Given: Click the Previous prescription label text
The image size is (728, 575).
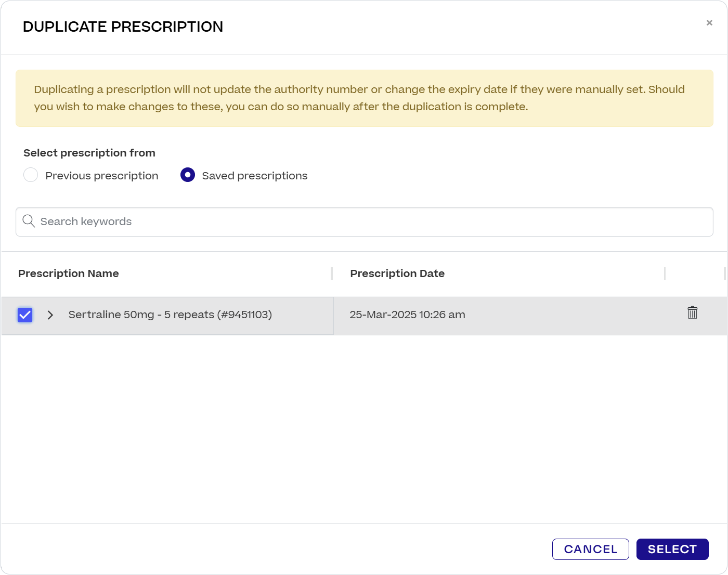Looking at the screenshot, I should click(x=102, y=176).
